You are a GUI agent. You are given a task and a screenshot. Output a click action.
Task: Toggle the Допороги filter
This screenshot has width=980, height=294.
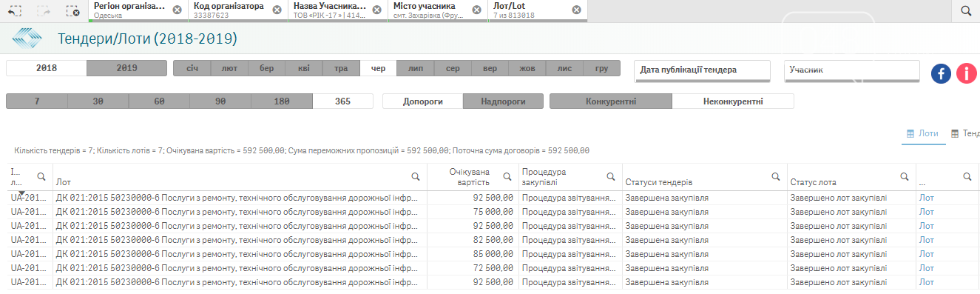coord(423,101)
